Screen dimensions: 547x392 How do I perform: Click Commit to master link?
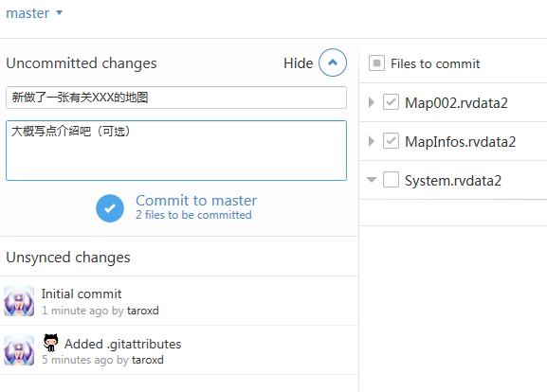[196, 201]
